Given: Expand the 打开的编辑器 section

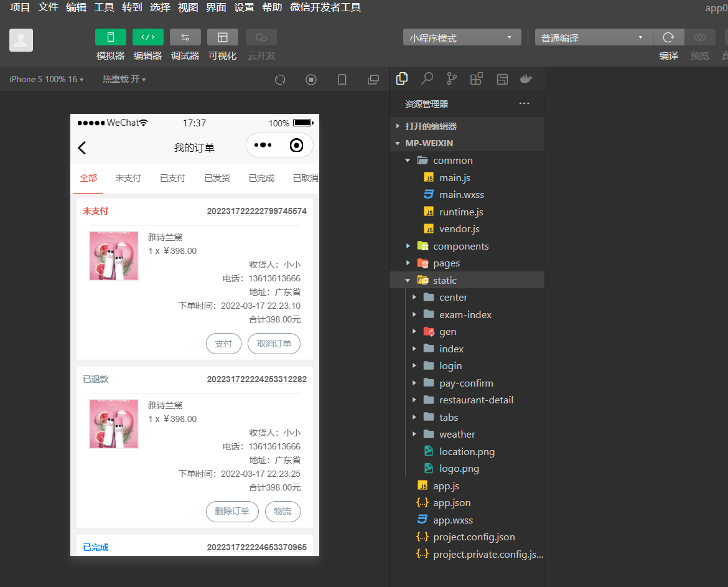Looking at the screenshot, I should tap(467, 126).
